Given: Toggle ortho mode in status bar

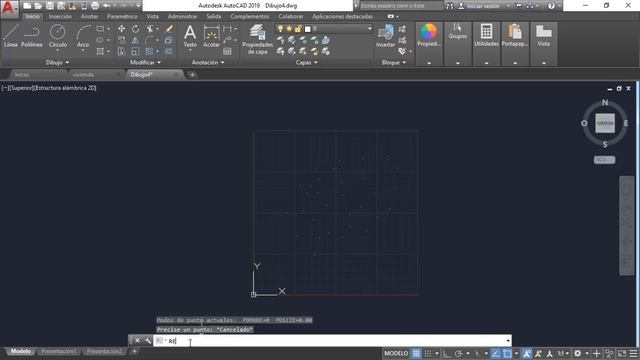Looking at the screenshot, I should (447, 353).
